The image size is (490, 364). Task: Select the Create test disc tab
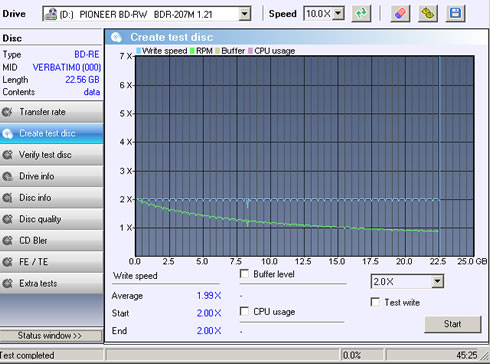pyautogui.click(x=51, y=134)
